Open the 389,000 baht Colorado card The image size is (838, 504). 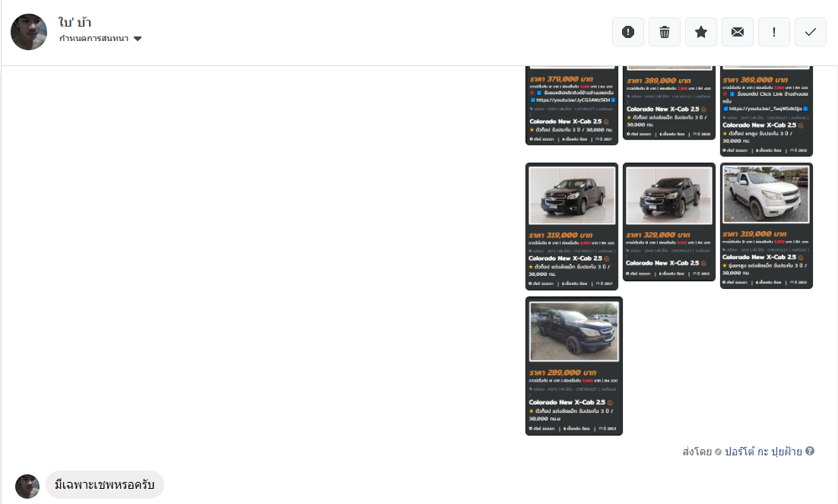pos(669,103)
